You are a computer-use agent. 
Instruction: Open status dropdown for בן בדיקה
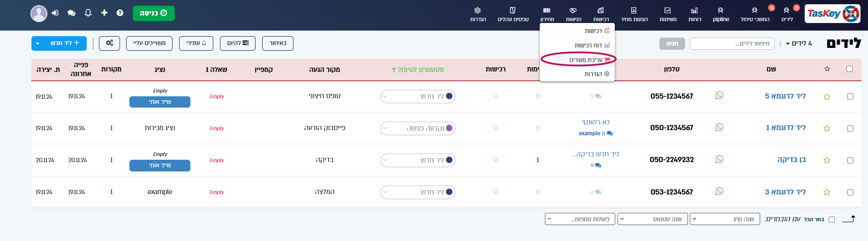pos(418,160)
